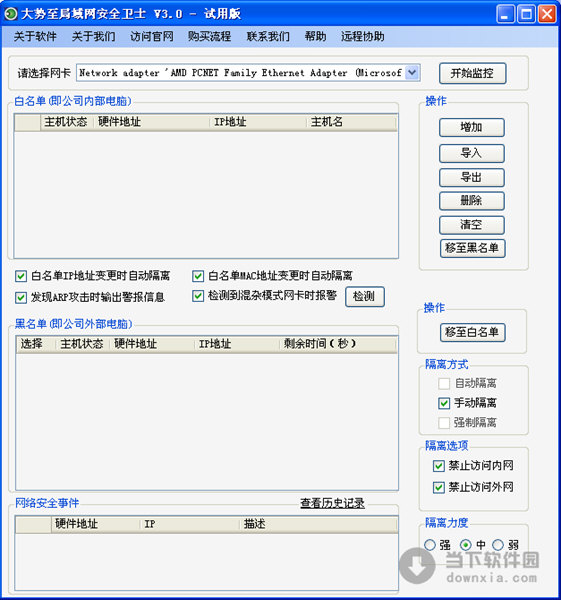The width and height of the screenshot is (561, 600).
Task: Click the 删除 button
Action: coord(471,201)
